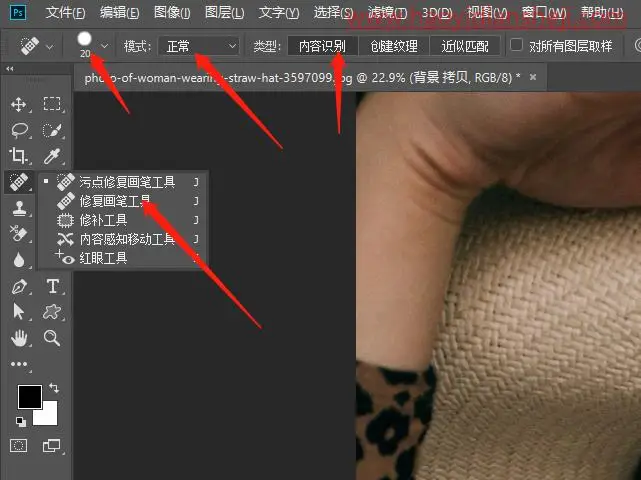Open the 文件(F) menu

click(x=65, y=13)
